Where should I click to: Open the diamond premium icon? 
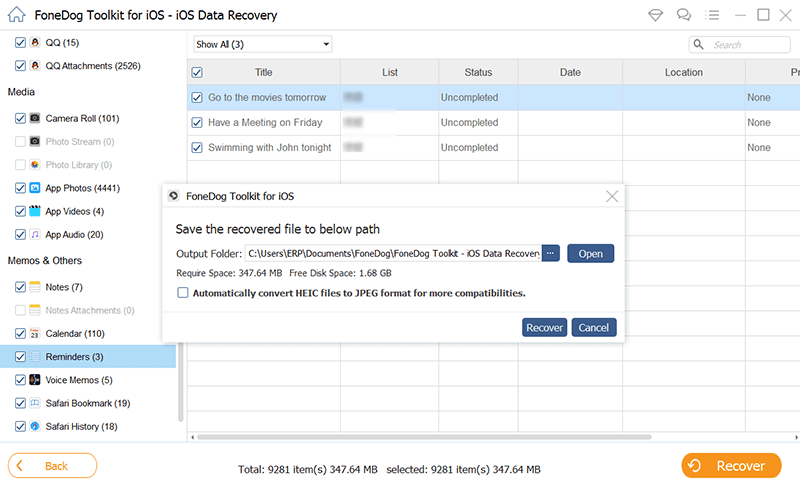coord(655,15)
